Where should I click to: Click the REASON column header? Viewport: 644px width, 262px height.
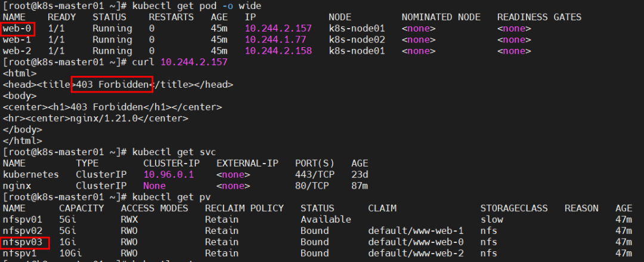(x=581, y=208)
